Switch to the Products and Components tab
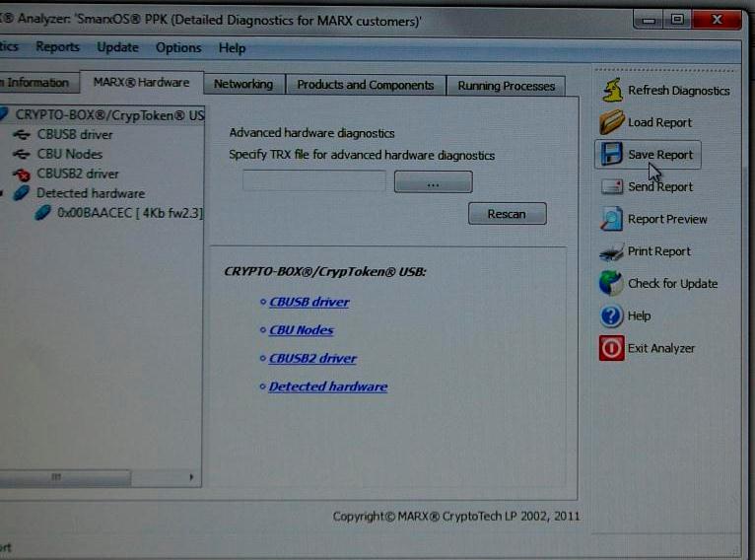Screen dimensions: 755x560 (x=366, y=85)
